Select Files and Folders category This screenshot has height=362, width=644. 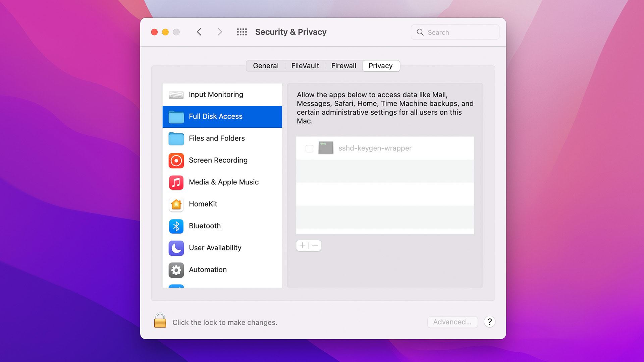[217, 138]
